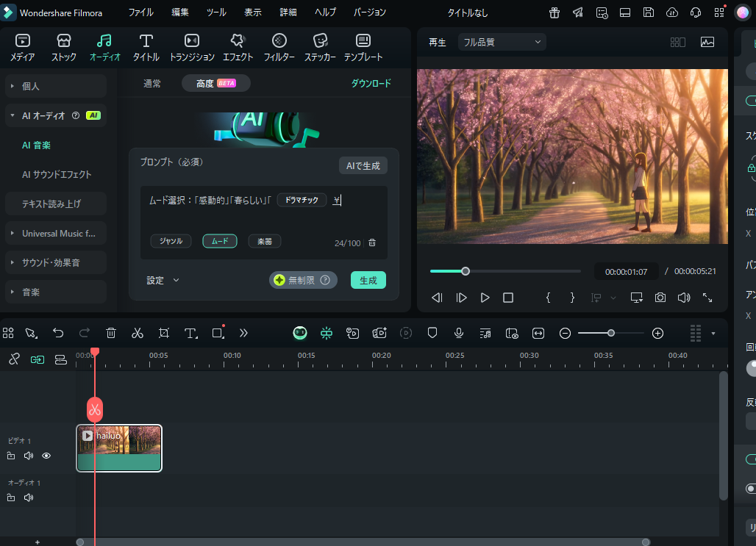Image resolution: width=756 pixels, height=546 pixels.
Task: Switch to the 通常 tab
Action: coord(152,83)
